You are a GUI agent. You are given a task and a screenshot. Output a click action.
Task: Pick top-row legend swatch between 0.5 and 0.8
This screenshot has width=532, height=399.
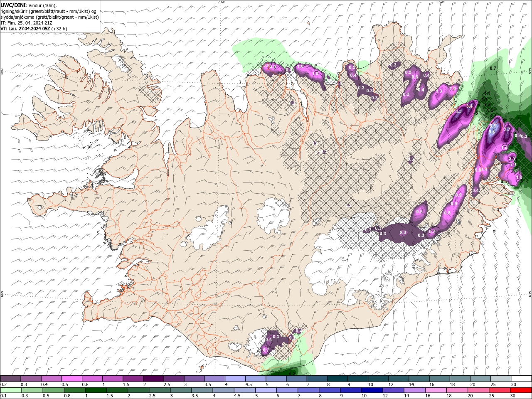pyautogui.click(x=71, y=379)
